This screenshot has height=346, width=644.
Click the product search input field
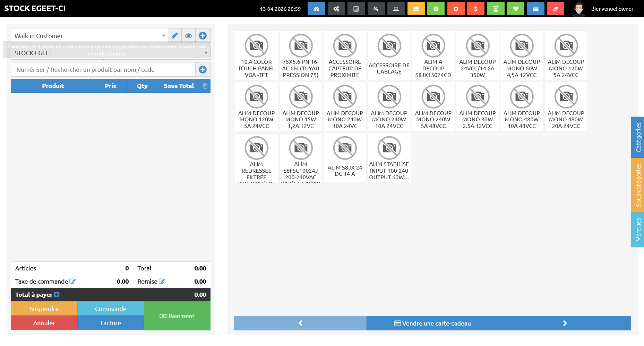point(103,70)
